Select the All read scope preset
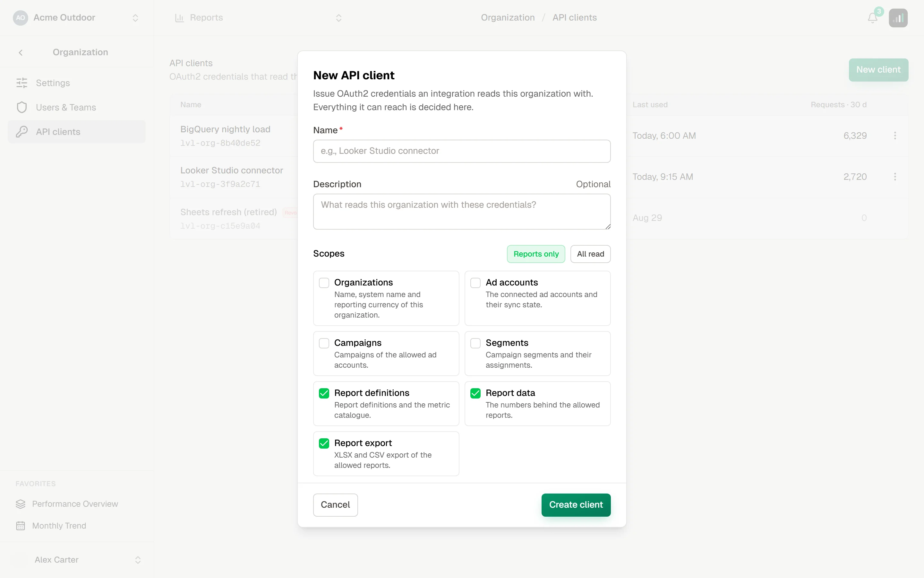The width and height of the screenshot is (924, 578). pyautogui.click(x=590, y=254)
